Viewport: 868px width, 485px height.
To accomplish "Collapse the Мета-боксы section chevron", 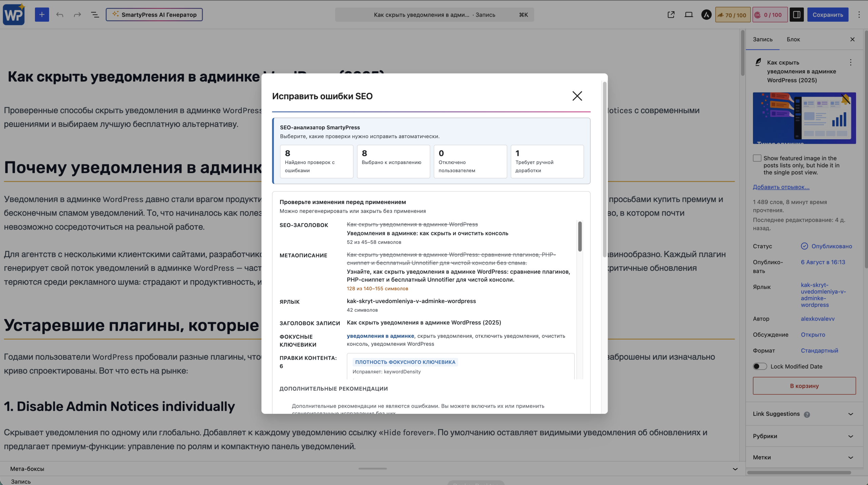I will (x=735, y=469).
